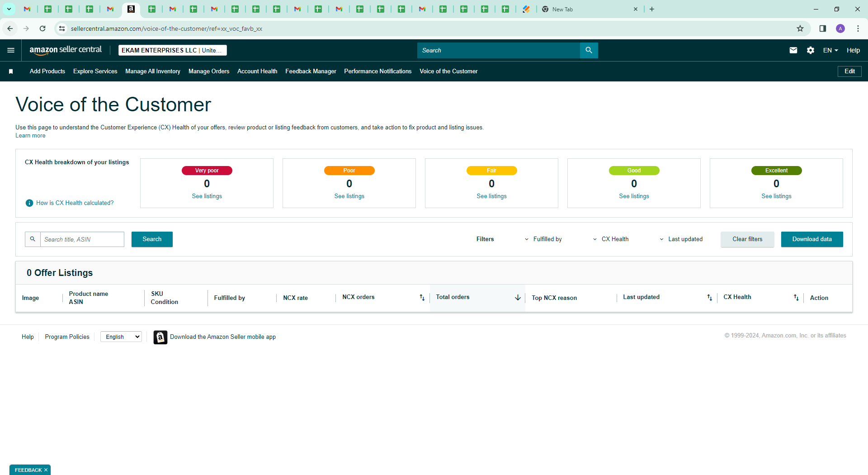Click Download the Amazon Seller mobile app
This screenshot has width=868, height=475.
[x=223, y=337]
